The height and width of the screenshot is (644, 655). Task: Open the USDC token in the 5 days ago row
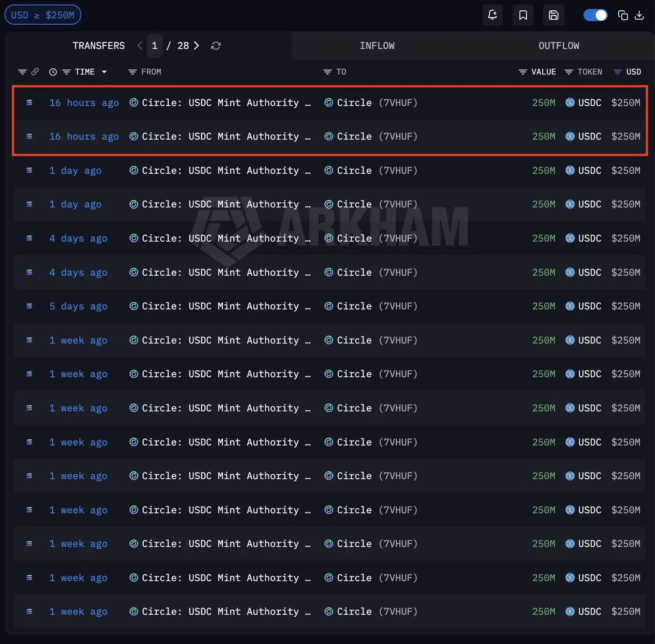[x=583, y=306]
